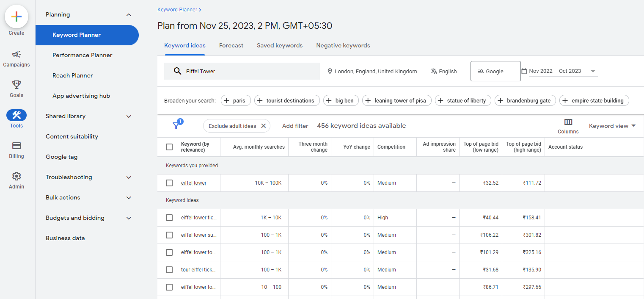644x299 pixels.
Task: Switch to Forecast tab
Action: 231,45
